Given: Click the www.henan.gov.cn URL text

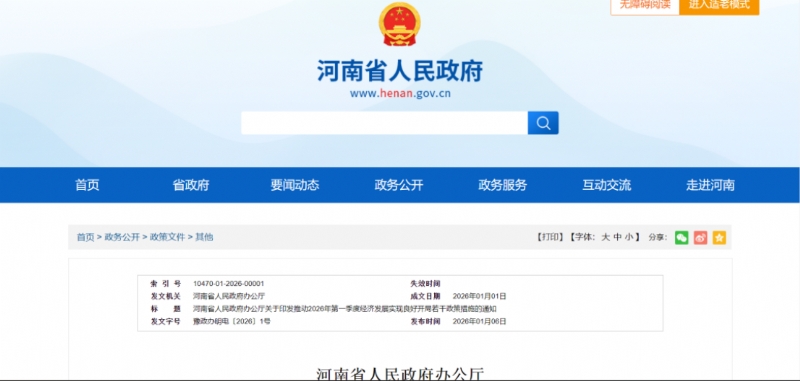Looking at the screenshot, I should pos(400,94).
